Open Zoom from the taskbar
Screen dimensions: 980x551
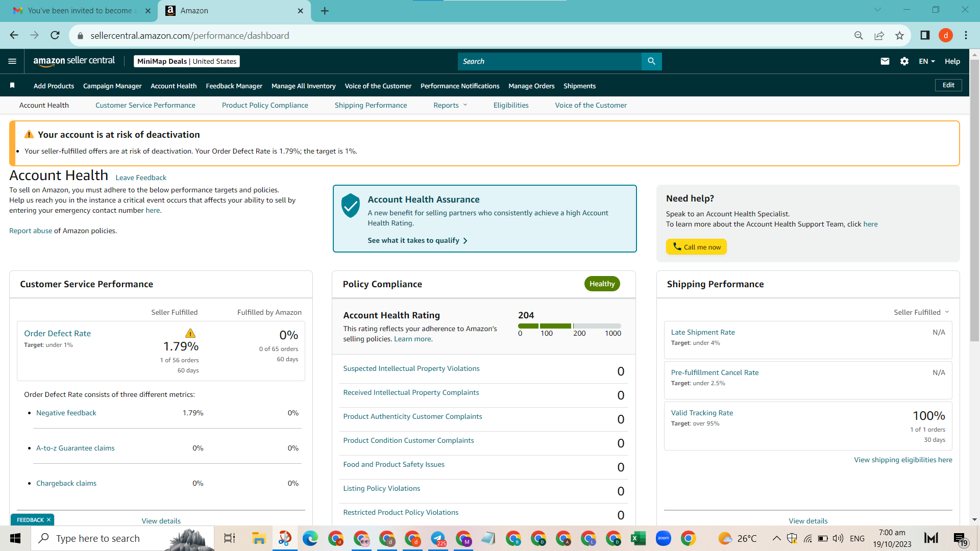point(664,538)
